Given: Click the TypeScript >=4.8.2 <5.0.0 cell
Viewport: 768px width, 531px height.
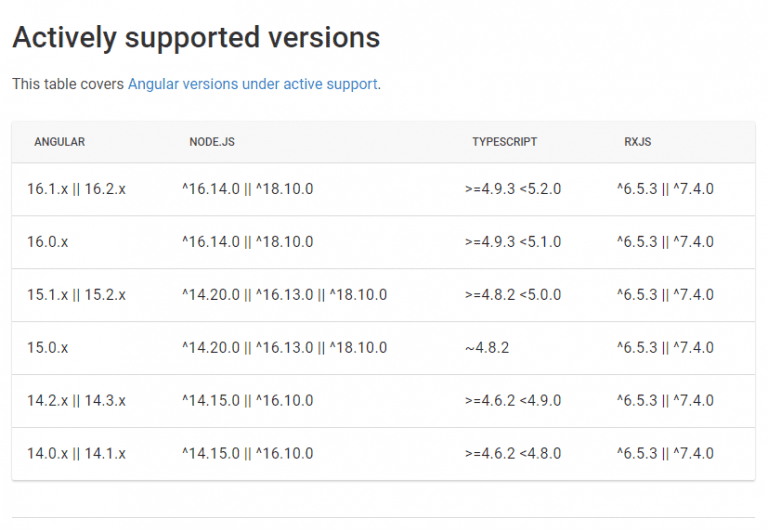Looking at the screenshot, I should (513, 295).
